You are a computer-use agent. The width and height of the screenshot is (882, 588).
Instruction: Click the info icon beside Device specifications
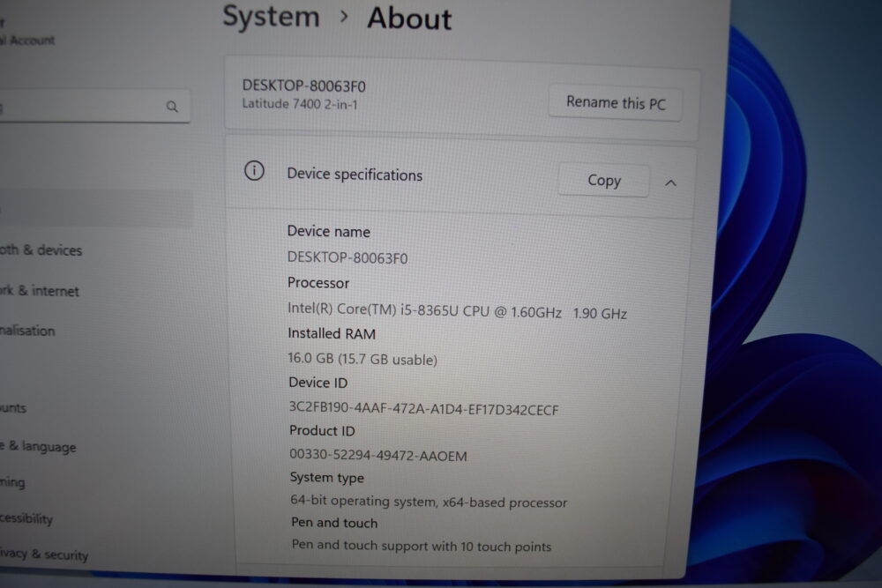click(x=254, y=170)
